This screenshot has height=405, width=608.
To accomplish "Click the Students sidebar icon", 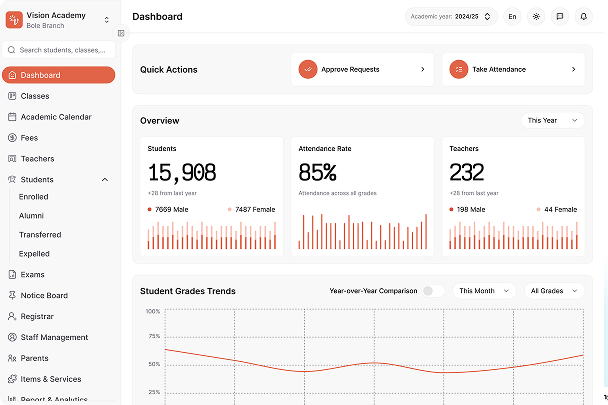I will (12, 179).
